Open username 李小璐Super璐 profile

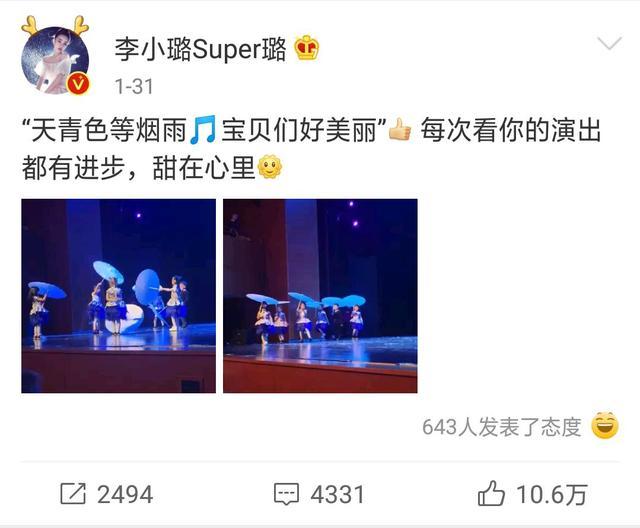[200, 49]
